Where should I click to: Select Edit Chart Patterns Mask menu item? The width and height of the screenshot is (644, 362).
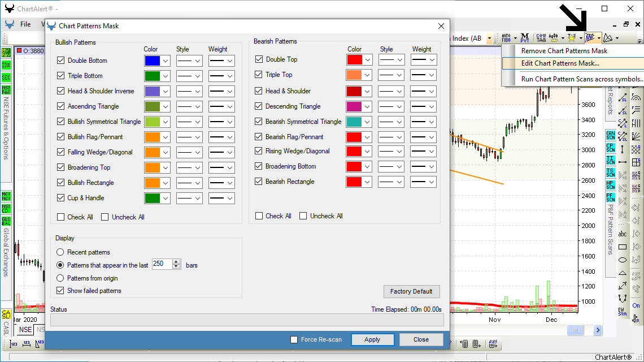[560, 63]
